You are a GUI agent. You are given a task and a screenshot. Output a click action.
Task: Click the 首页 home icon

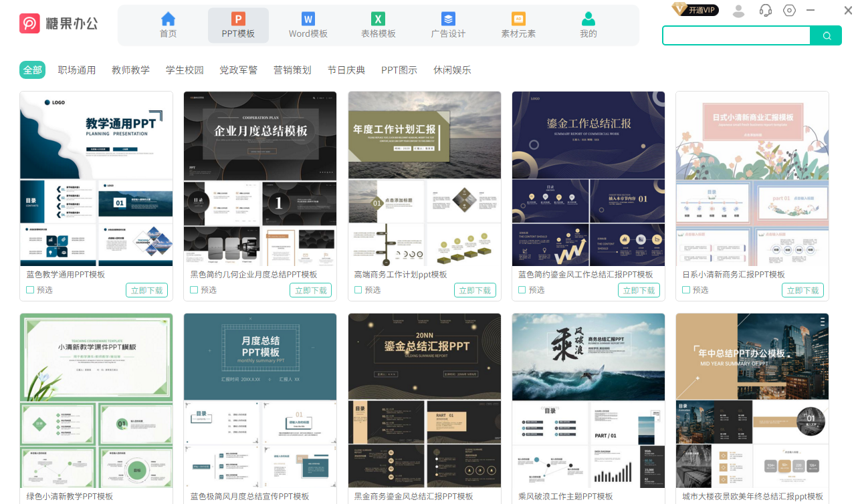pos(168,19)
